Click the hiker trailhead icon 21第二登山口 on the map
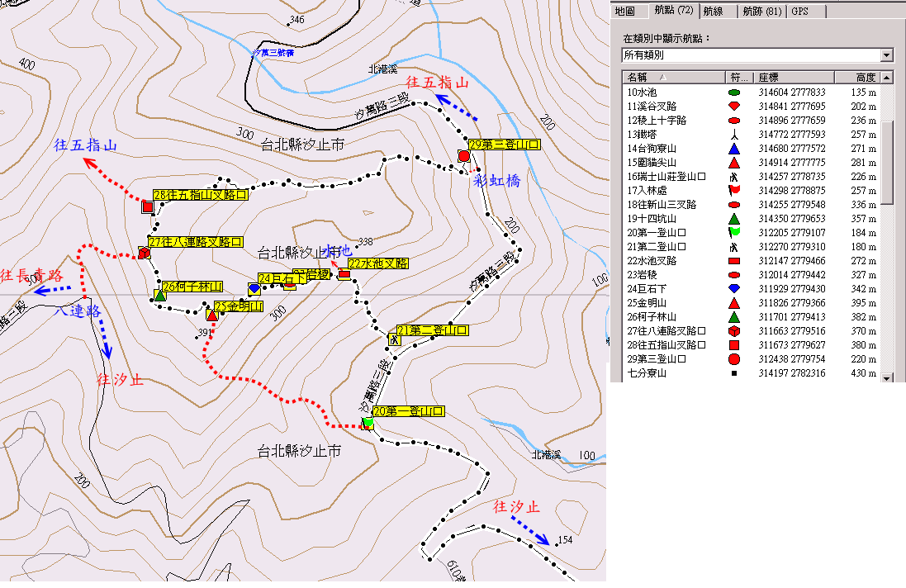 click(x=395, y=339)
